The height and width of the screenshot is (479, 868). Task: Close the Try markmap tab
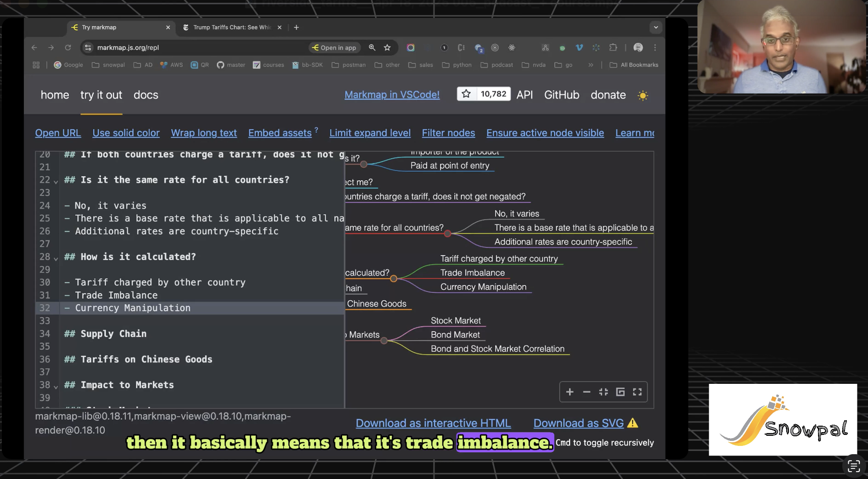coord(168,27)
